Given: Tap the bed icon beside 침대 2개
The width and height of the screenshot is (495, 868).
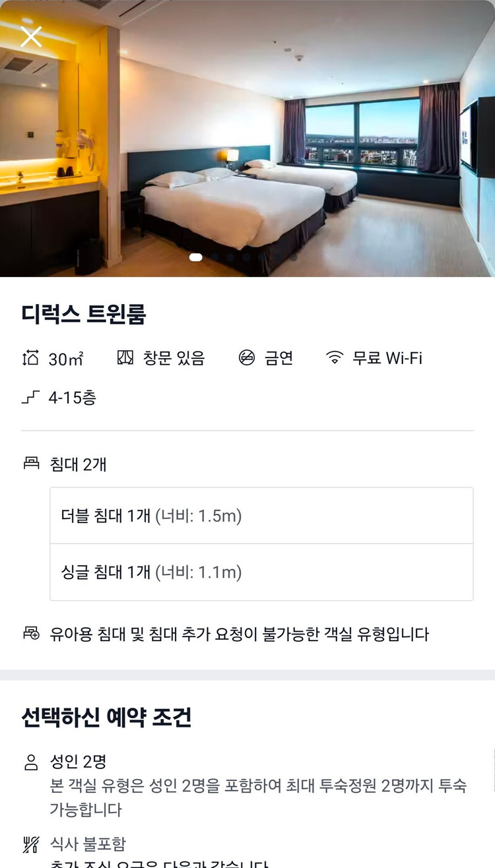Looking at the screenshot, I should [x=31, y=464].
